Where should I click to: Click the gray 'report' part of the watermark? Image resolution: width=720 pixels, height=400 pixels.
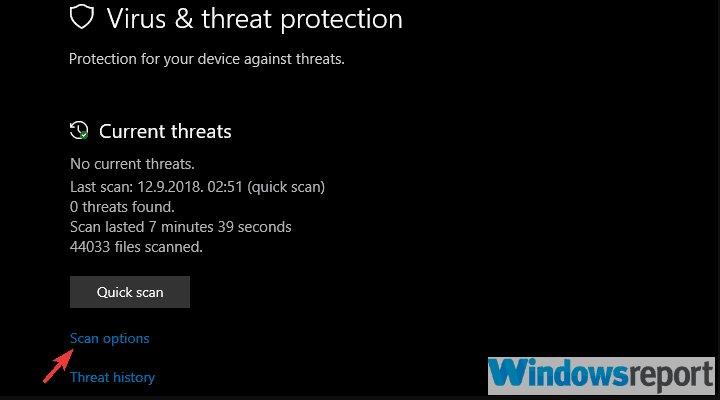670,377
